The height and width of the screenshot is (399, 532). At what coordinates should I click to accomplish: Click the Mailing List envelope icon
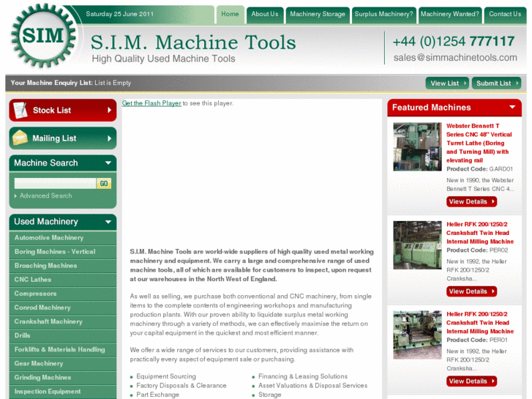click(x=20, y=138)
